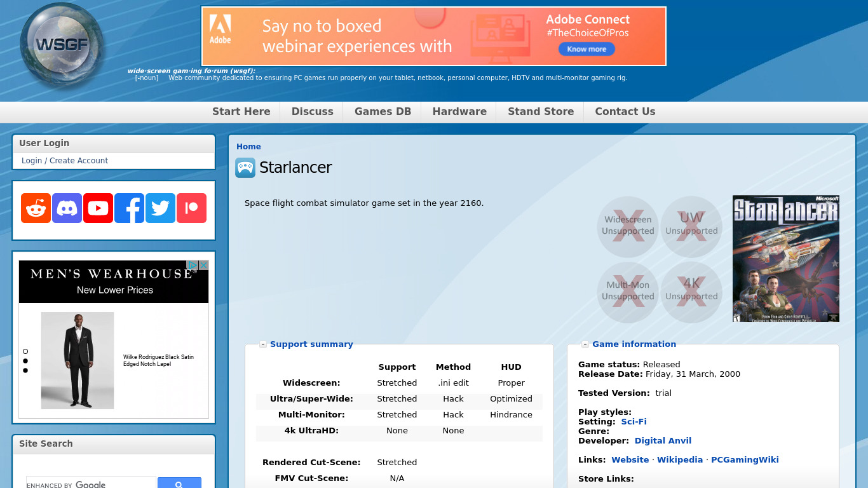Click the 'Widescreen:' row label

coord(311,383)
